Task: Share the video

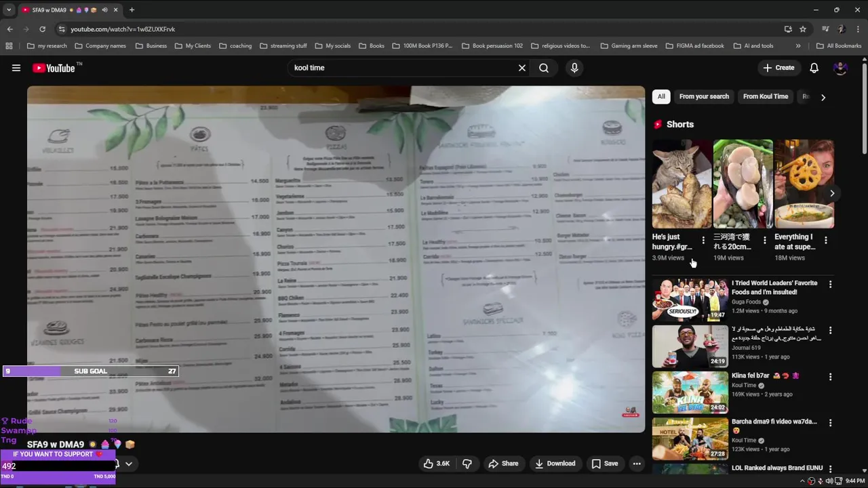Action: [503, 464]
